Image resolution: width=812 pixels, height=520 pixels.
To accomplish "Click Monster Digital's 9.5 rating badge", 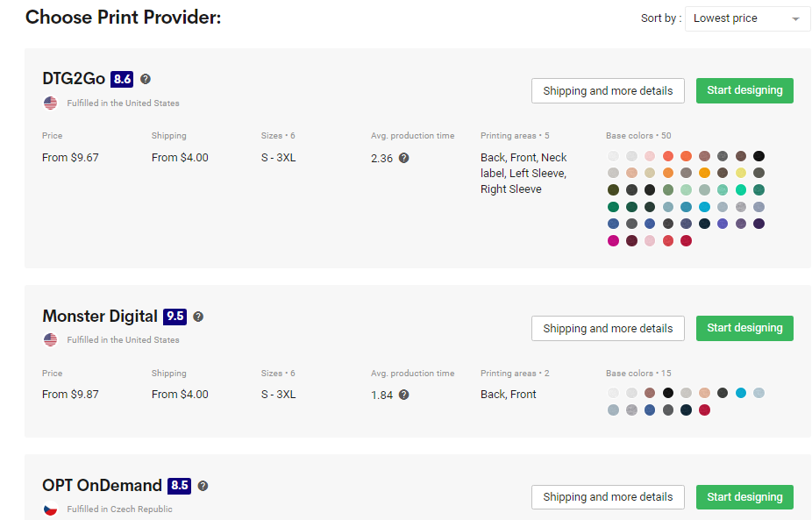I will coord(175,317).
